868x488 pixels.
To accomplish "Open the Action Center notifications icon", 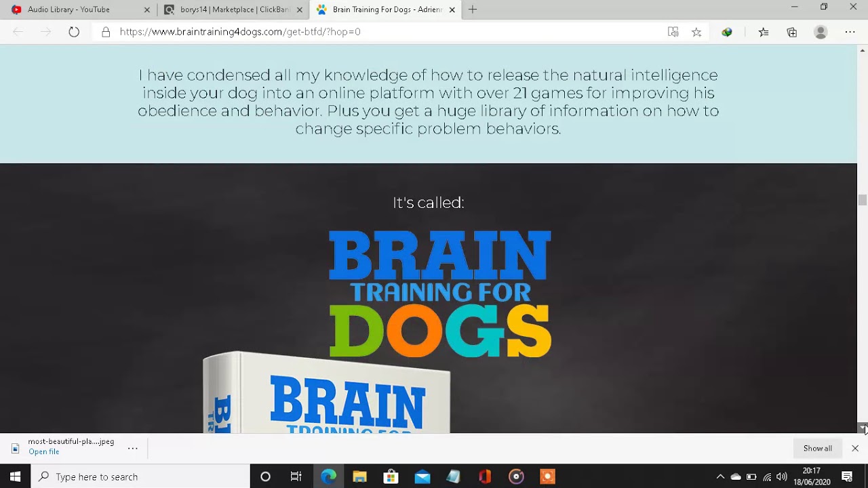I will click(847, 476).
